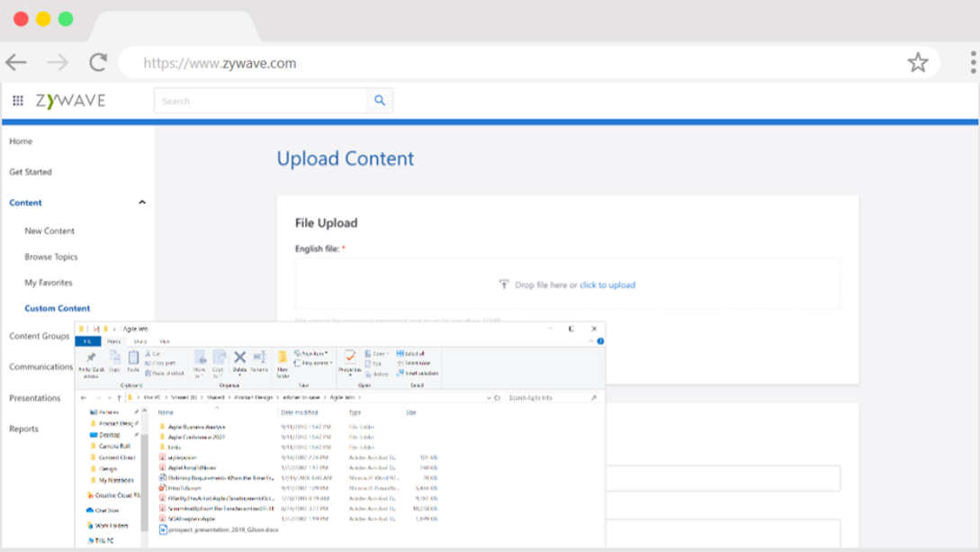Click the Rename icon in the Organize group

point(258,357)
